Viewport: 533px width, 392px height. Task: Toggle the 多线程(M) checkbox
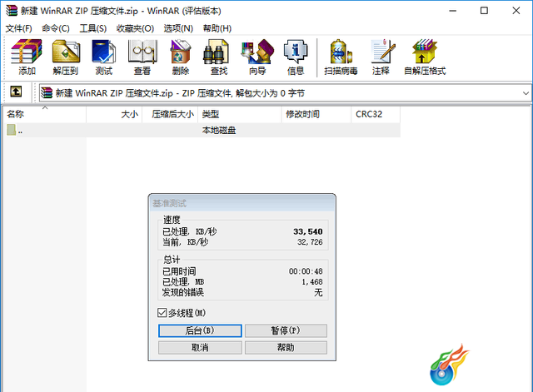(162, 312)
